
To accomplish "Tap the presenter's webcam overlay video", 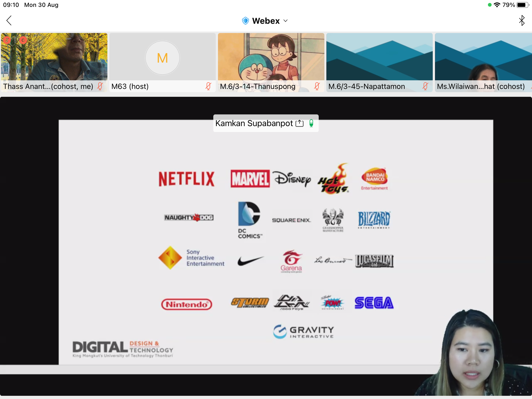I will [x=473, y=353].
